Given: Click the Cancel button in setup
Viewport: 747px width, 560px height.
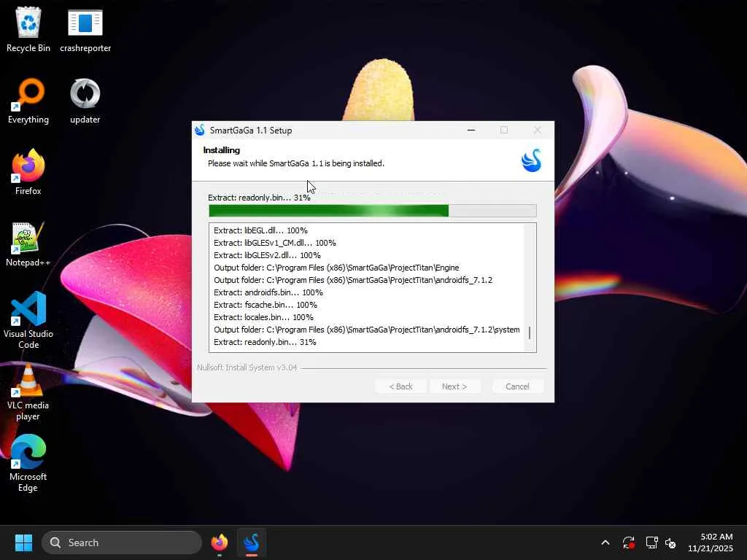Looking at the screenshot, I should pyautogui.click(x=517, y=386).
